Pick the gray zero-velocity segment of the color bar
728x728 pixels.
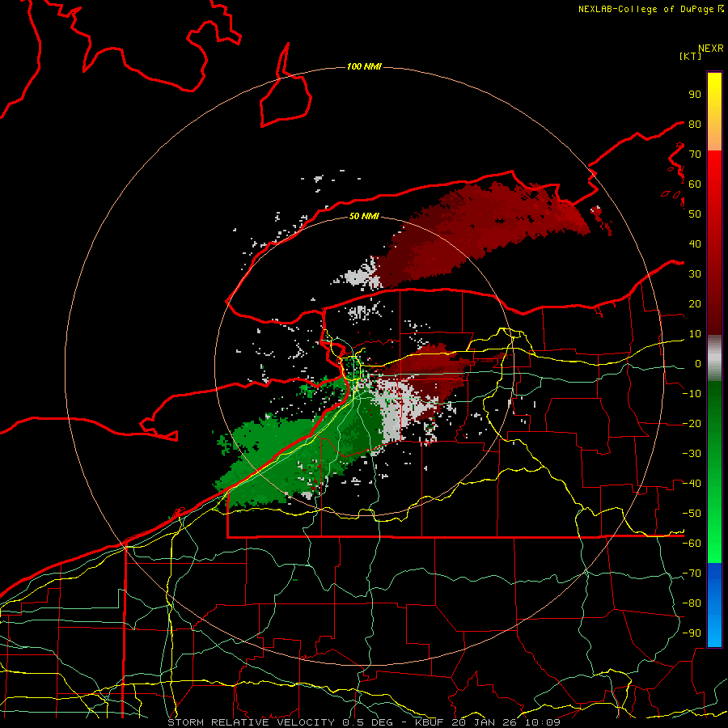point(714,358)
